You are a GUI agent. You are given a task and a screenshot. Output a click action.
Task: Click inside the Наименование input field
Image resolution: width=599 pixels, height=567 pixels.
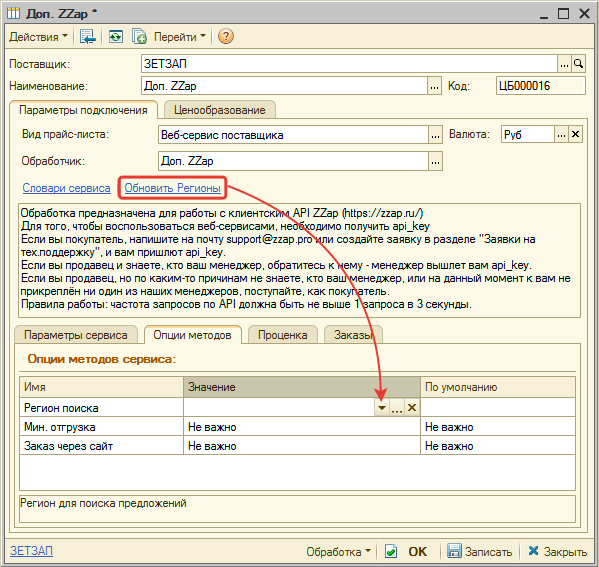click(284, 86)
